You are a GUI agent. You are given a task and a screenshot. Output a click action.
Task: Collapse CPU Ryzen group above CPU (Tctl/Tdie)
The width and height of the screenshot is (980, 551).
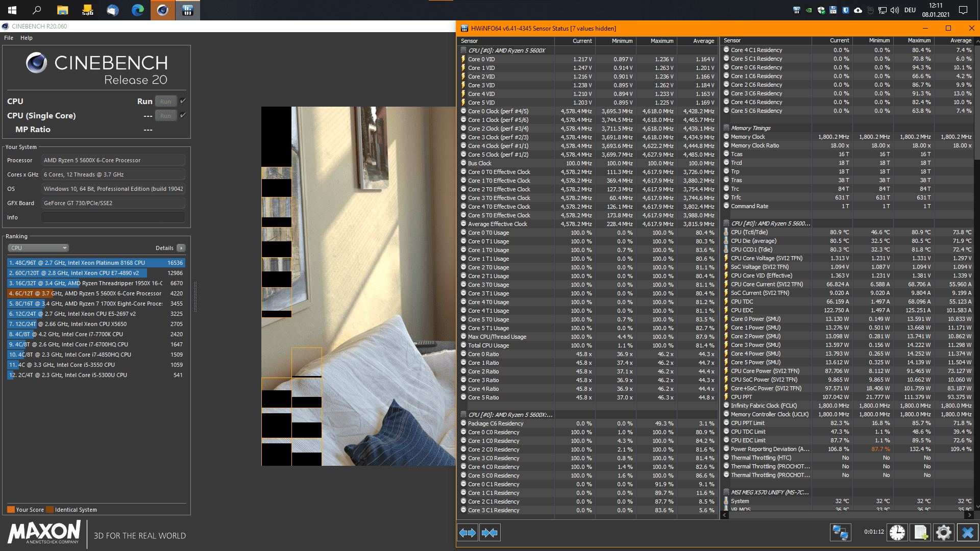[x=726, y=223]
